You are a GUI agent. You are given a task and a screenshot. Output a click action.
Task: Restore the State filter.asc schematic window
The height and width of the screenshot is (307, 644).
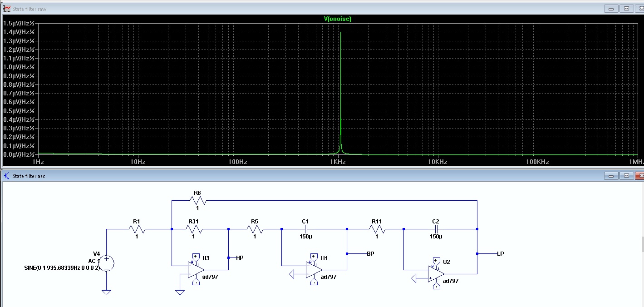pyautogui.click(x=626, y=175)
